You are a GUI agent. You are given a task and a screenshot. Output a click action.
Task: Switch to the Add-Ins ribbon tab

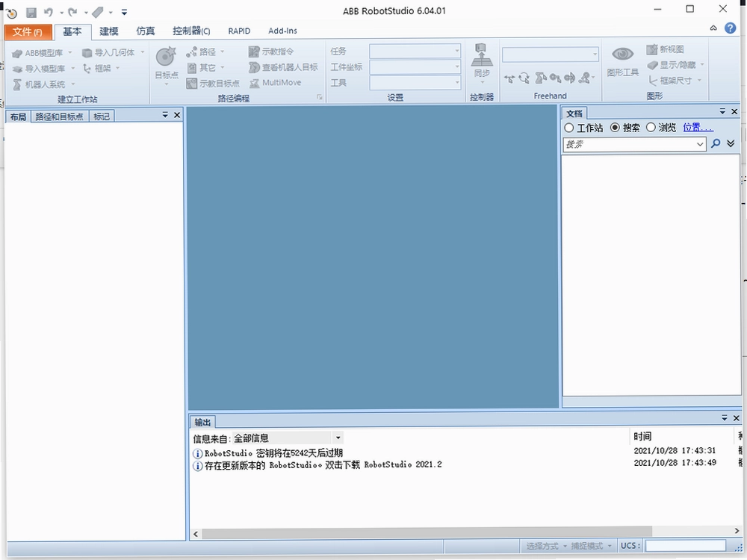(x=282, y=31)
